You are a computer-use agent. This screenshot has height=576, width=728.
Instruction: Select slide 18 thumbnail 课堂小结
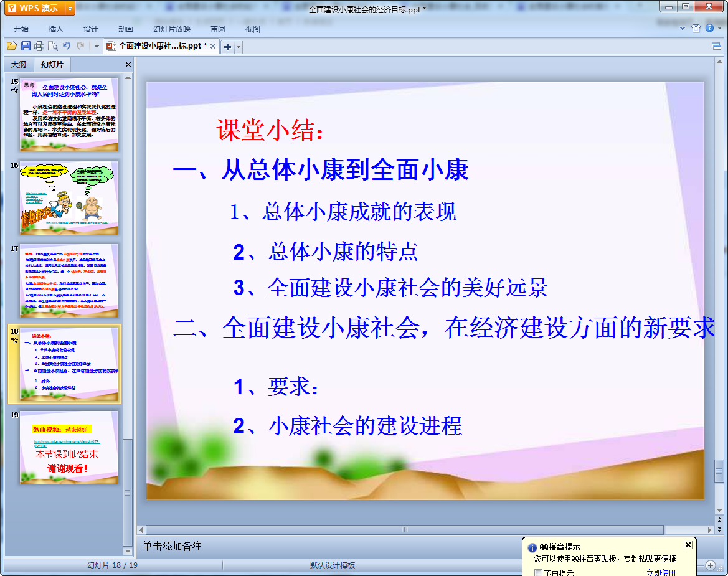tap(69, 364)
